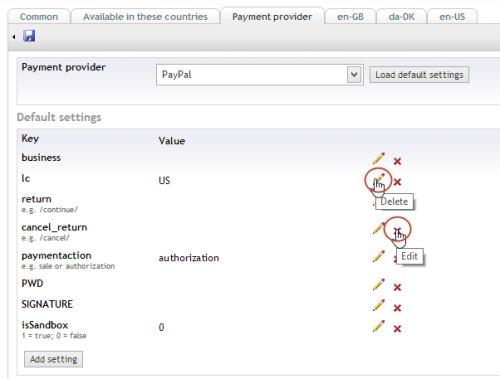Delete the business setting row
500x379 pixels.
click(x=397, y=161)
